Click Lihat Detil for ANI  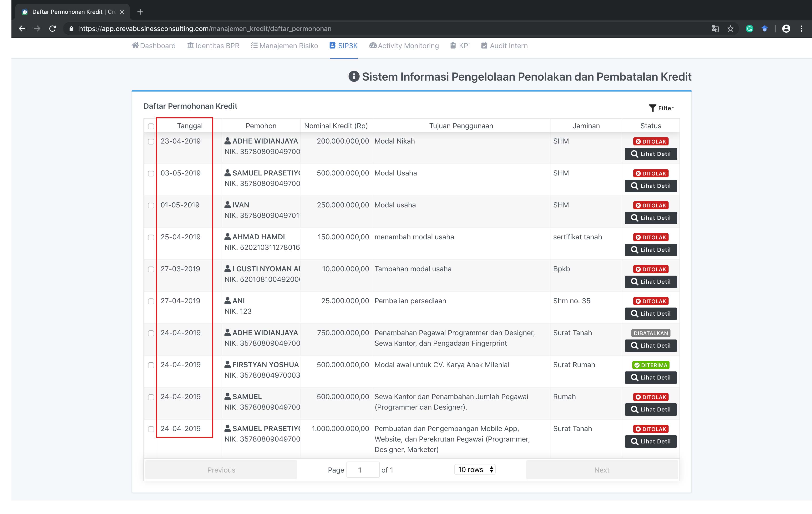pyautogui.click(x=650, y=314)
